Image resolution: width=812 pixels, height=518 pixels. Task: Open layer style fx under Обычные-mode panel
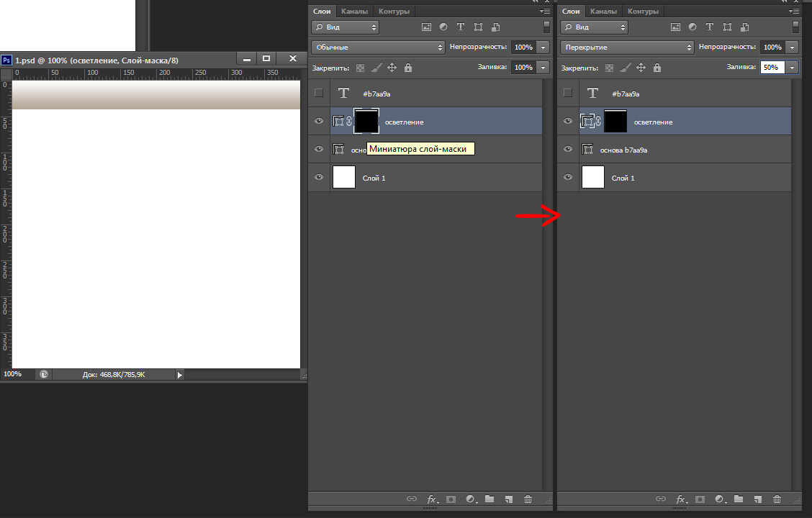click(432, 499)
